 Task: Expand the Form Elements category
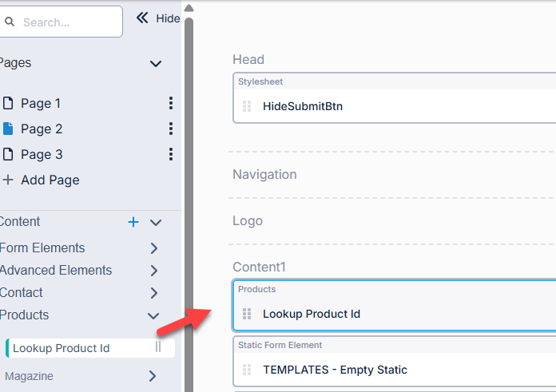[154, 248]
